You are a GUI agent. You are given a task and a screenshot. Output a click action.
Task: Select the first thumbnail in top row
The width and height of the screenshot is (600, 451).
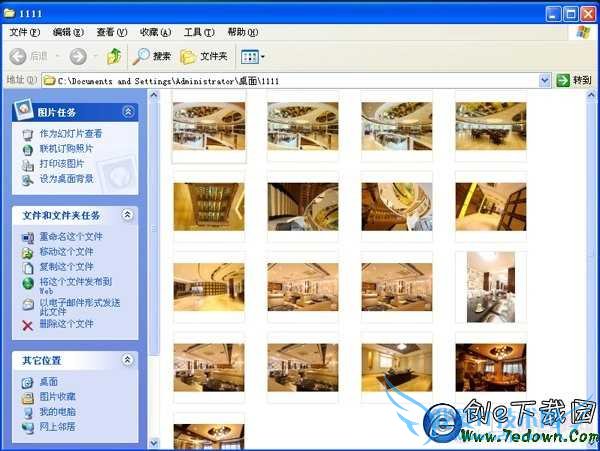pos(209,126)
